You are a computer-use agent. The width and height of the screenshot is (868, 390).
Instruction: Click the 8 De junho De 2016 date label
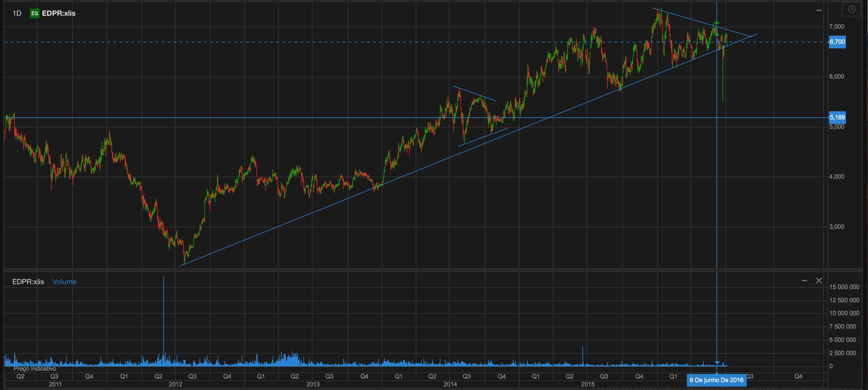click(x=716, y=380)
